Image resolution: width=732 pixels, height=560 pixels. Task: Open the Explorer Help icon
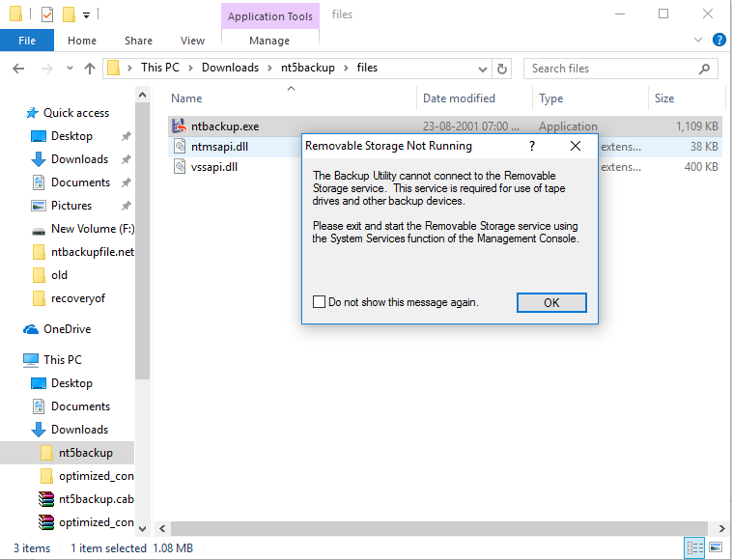[718, 41]
